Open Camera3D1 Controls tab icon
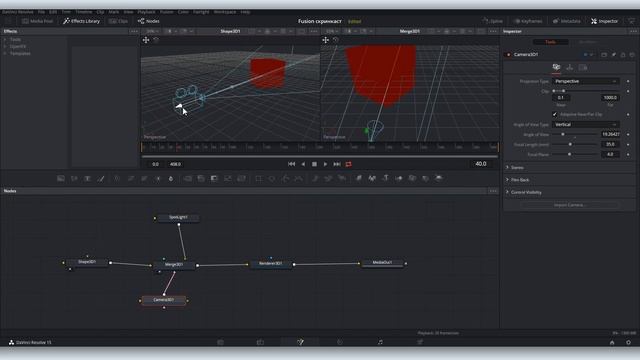The image size is (640, 360). coord(556,67)
